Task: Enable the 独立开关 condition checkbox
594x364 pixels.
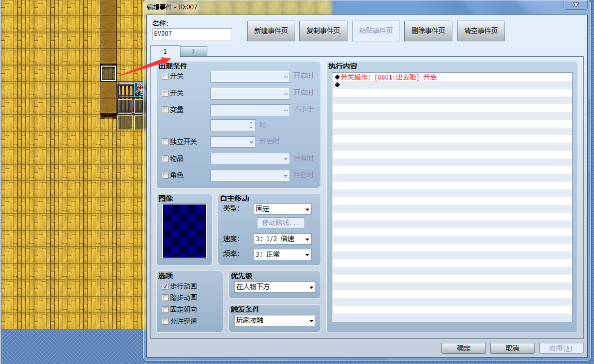Action: [165, 142]
